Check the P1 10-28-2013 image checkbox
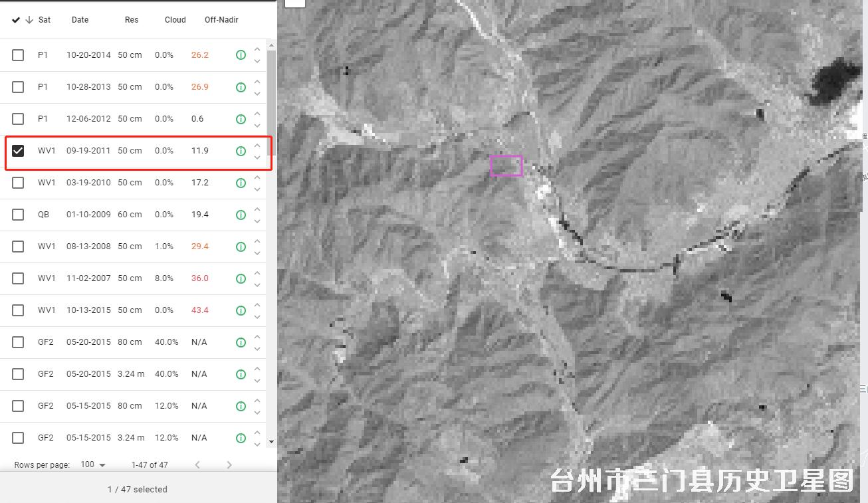The height and width of the screenshot is (503, 868). 18,87
